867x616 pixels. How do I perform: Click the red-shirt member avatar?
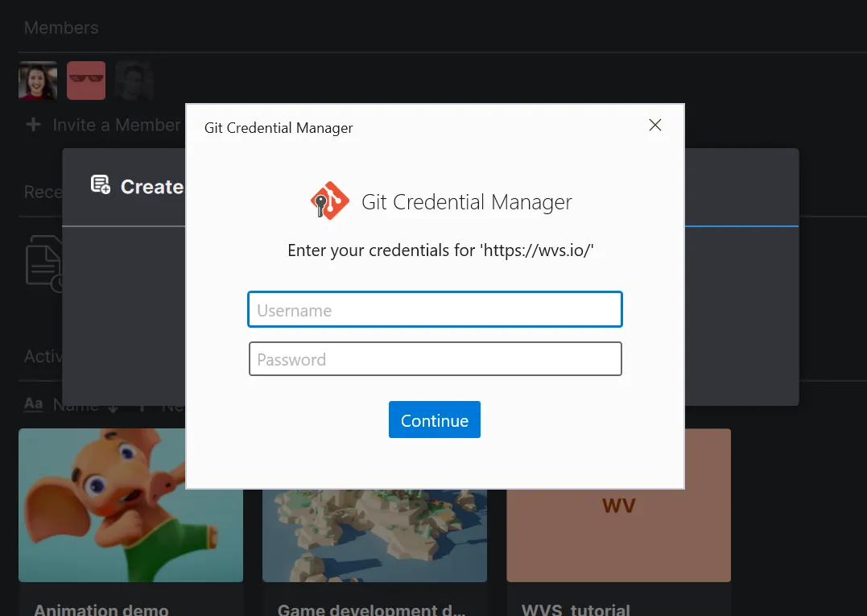pos(38,80)
